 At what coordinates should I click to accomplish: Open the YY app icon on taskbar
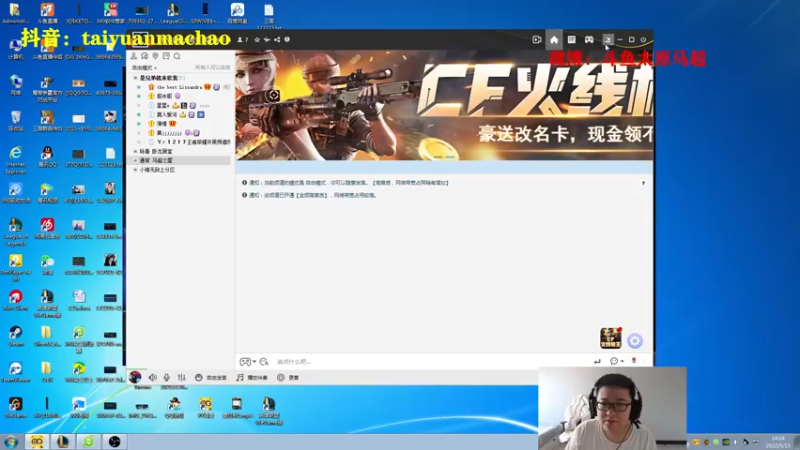pos(37,442)
